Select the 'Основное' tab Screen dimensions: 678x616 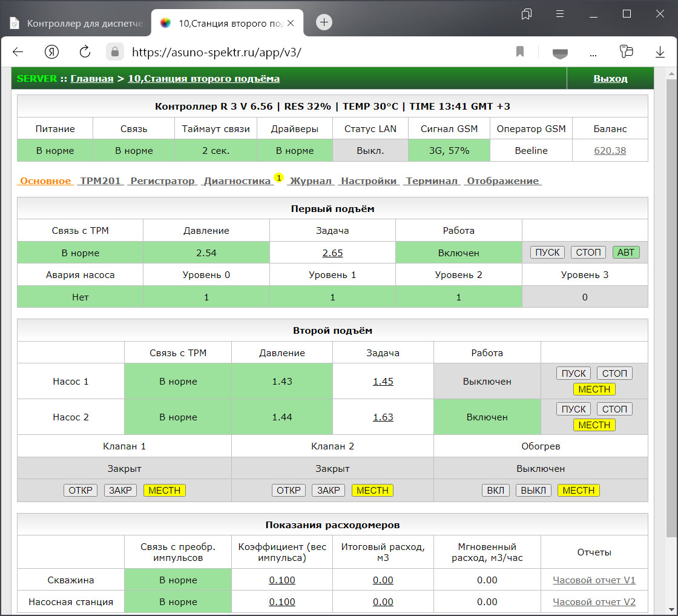pyautogui.click(x=45, y=181)
